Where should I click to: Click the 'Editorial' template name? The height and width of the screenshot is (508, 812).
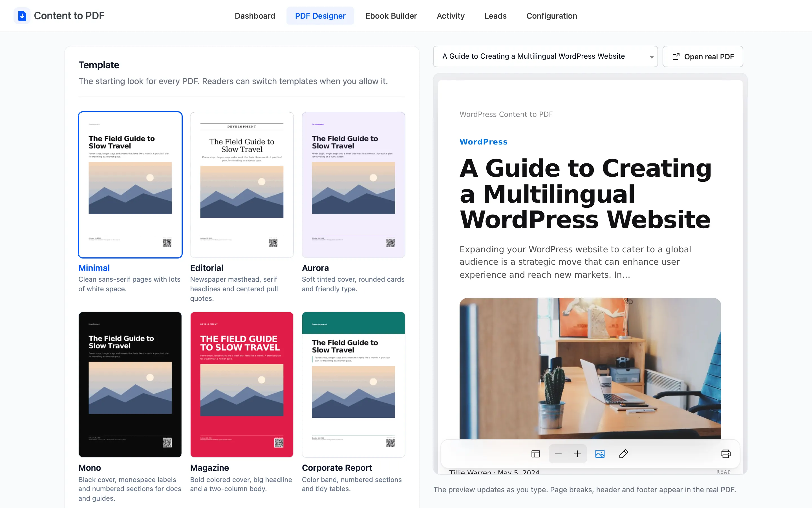[x=207, y=268]
